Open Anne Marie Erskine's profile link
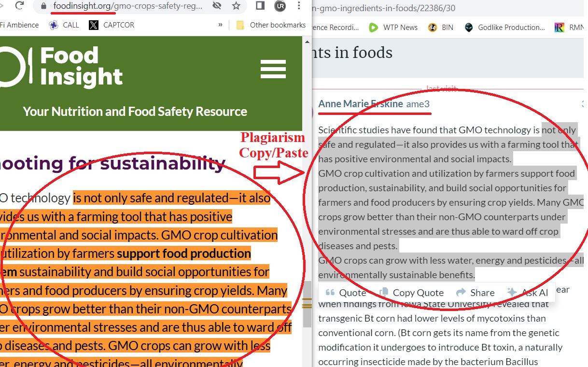This screenshot has width=588, height=367. tap(360, 104)
